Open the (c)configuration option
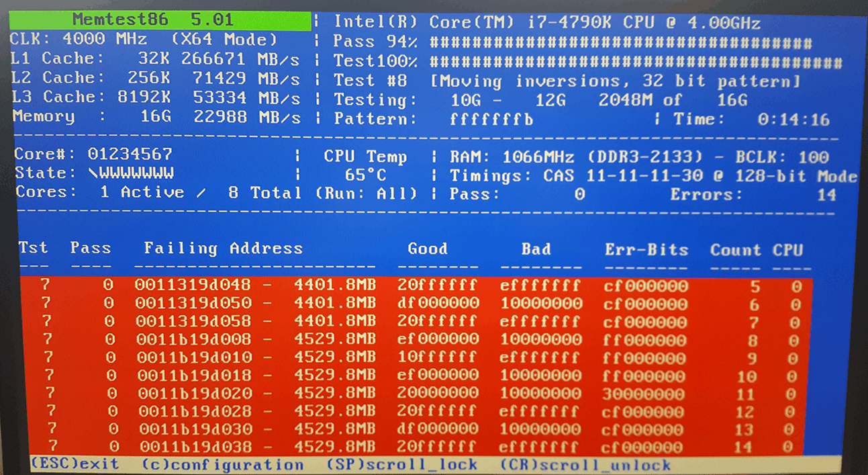 coord(222,465)
